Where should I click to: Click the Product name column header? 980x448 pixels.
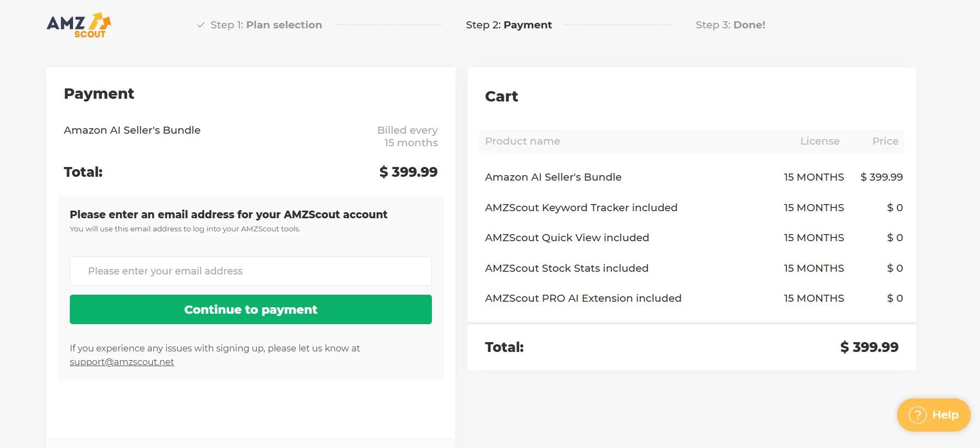tap(522, 141)
